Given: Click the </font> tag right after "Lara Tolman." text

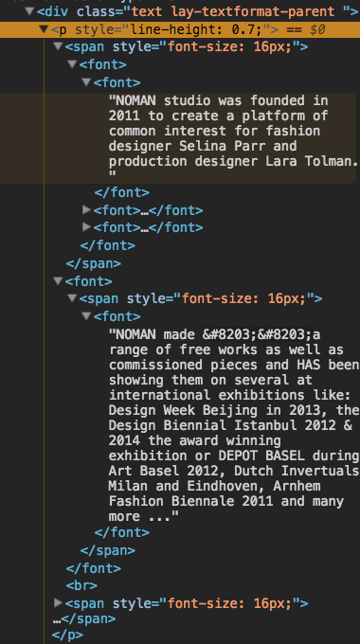Looking at the screenshot, I should coord(121,192).
